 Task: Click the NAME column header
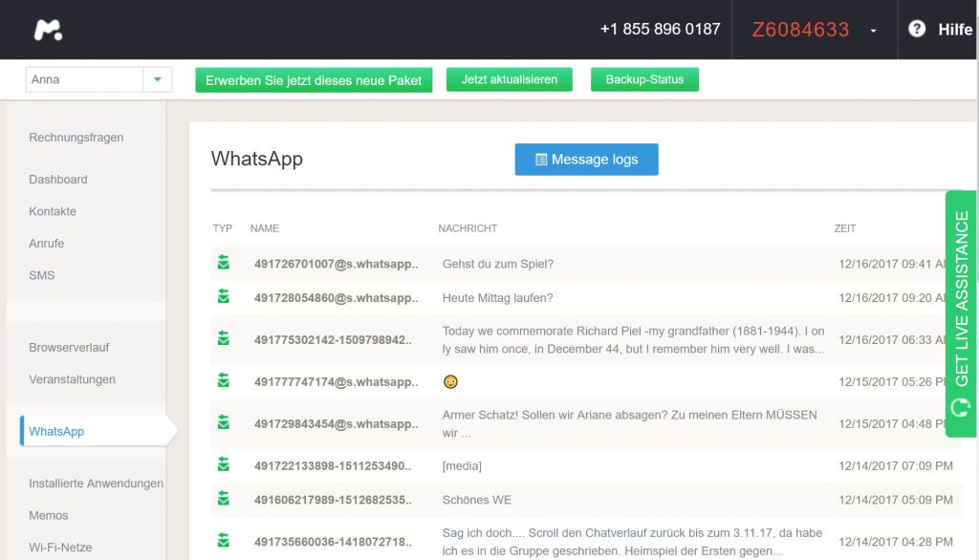point(265,228)
